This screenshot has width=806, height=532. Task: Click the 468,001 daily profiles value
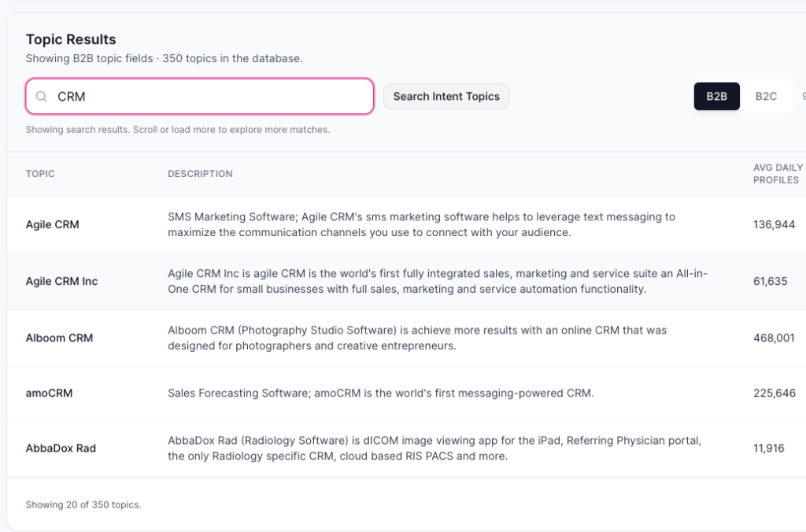pyautogui.click(x=774, y=338)
